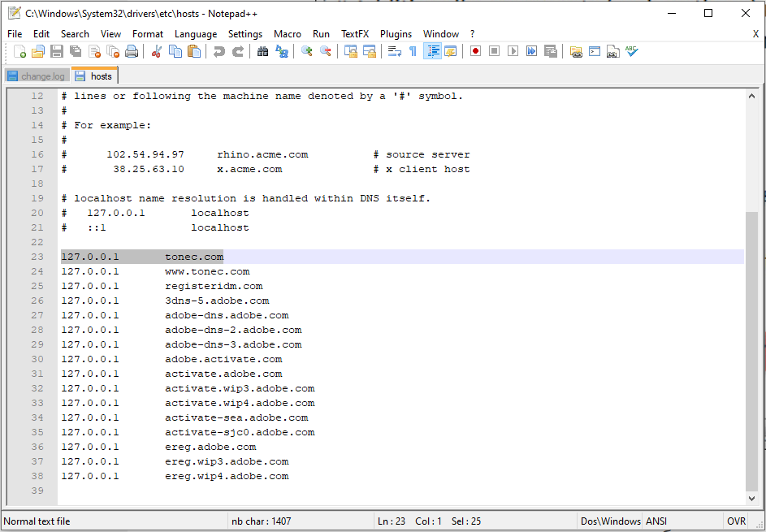Toggle the OVR overwrite mode indicator

click(736, 521)
